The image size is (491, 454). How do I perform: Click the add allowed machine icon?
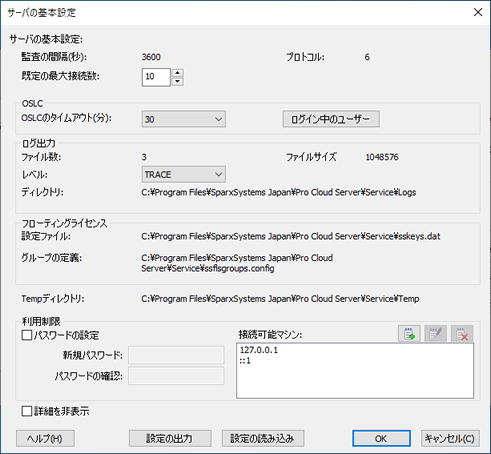409,334
